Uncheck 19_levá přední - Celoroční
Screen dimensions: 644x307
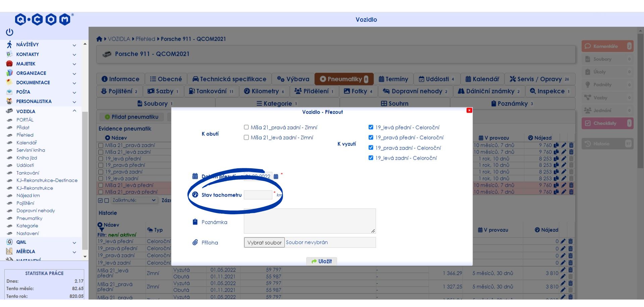(x=371, y=127)
